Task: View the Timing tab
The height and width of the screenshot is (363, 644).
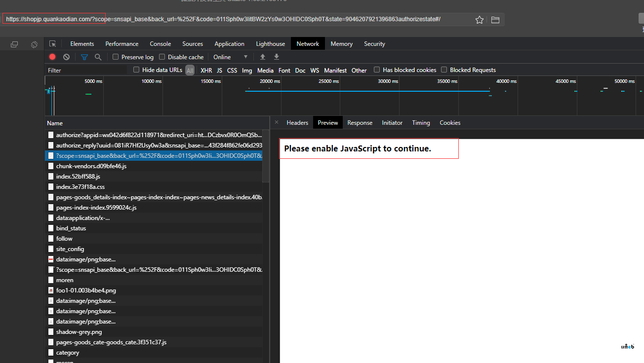Action: click(x=421, y=123)
